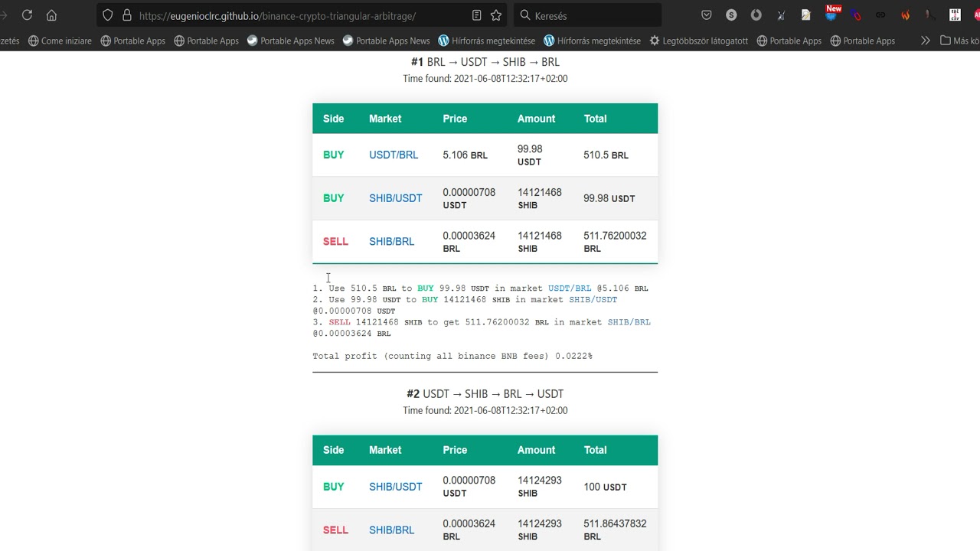Bookmark this page with the star
Viewport: 980px width, 551px height.
[496, 15]
